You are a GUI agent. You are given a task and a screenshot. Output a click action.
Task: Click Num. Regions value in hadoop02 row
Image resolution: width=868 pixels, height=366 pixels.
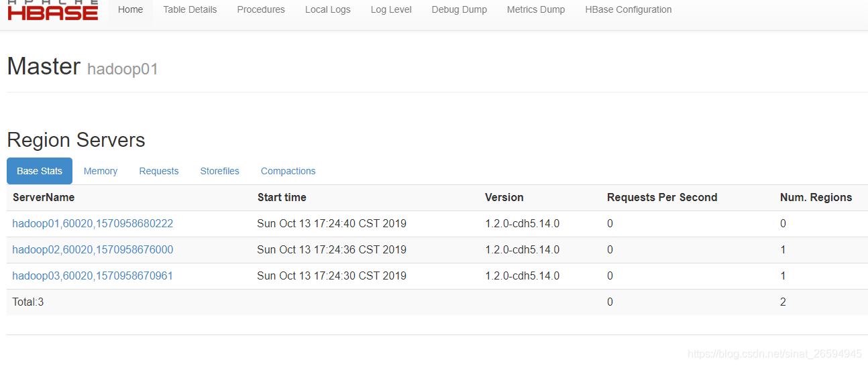pyautogui.click(x=783, y=249)
